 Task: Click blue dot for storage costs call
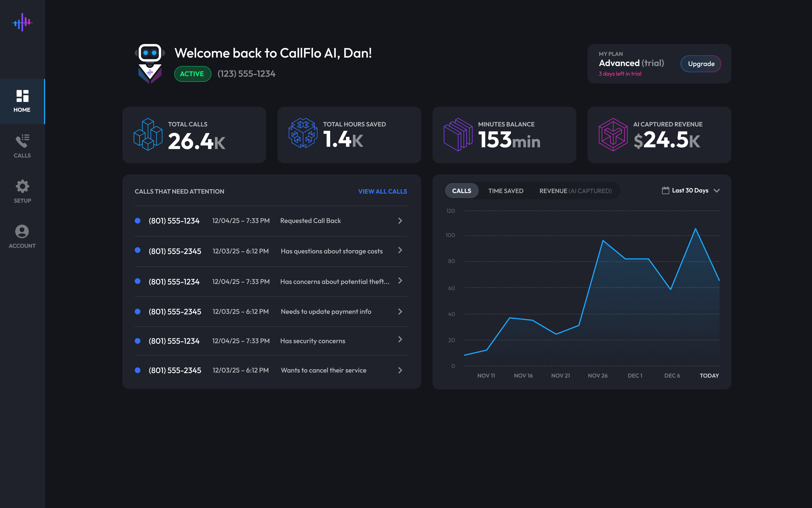tap(138, 250)
